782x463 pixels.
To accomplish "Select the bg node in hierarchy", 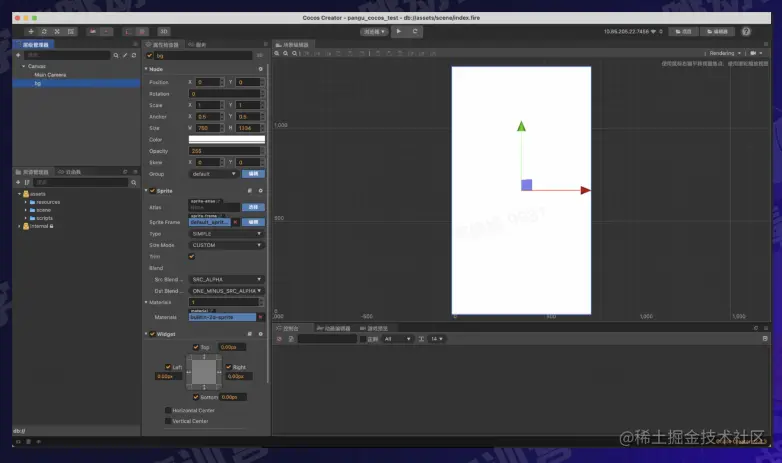I will 76,83.
